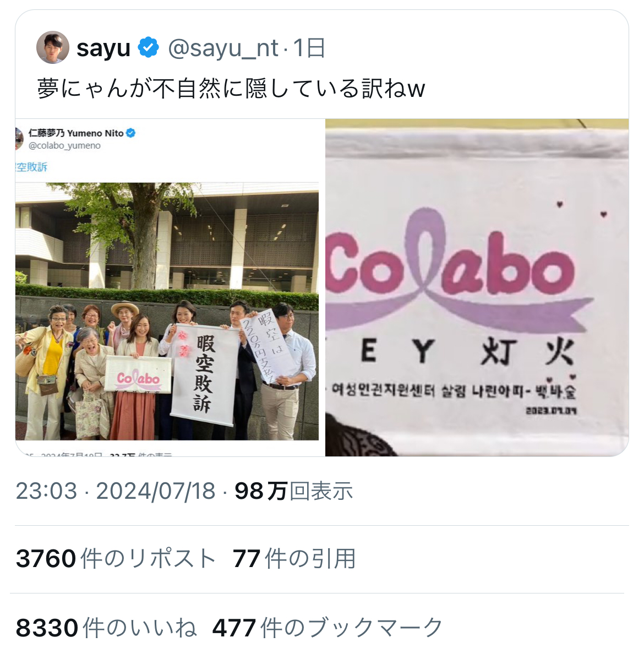Click the sayu display name
644x659 pixels.
(103, 48)
